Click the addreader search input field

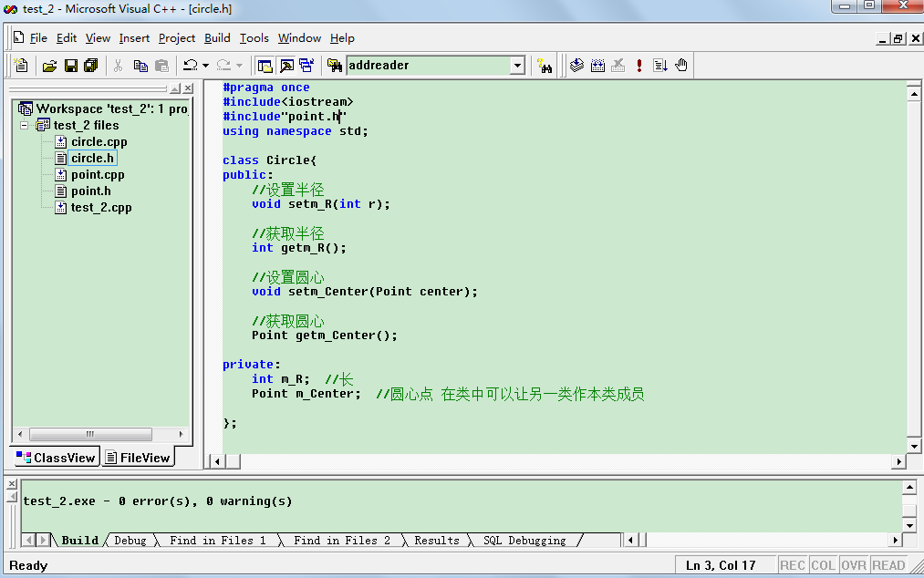coord(429,66)
